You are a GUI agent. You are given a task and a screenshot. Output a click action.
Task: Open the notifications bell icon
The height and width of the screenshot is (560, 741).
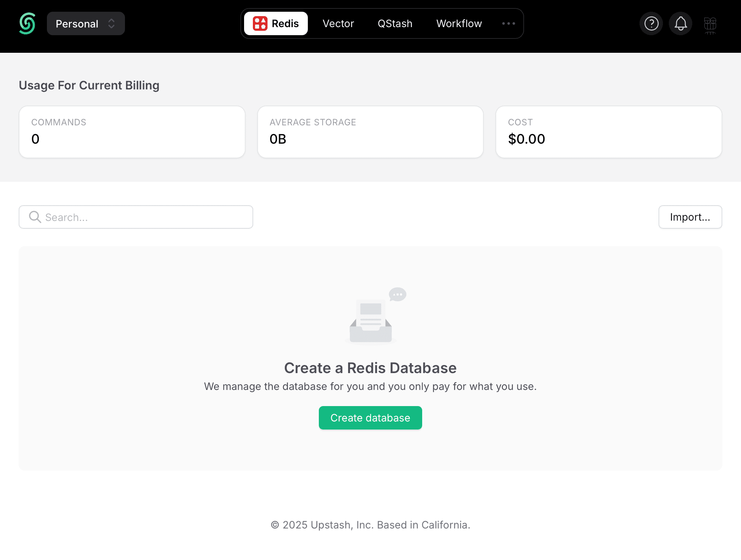pos(681,23)
